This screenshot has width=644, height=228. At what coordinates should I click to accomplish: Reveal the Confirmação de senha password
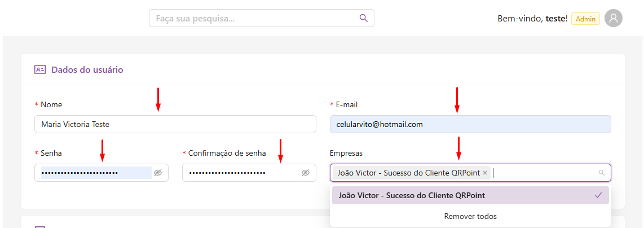click(306, 173)
